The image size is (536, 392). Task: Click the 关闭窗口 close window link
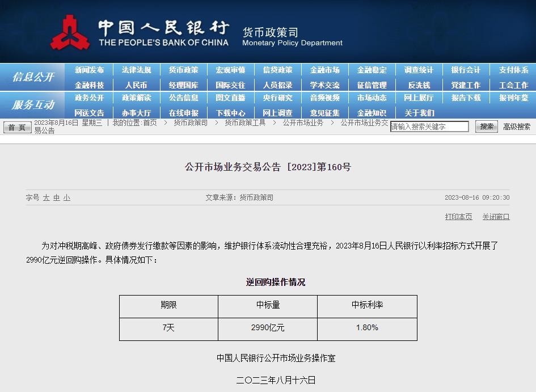496,217
